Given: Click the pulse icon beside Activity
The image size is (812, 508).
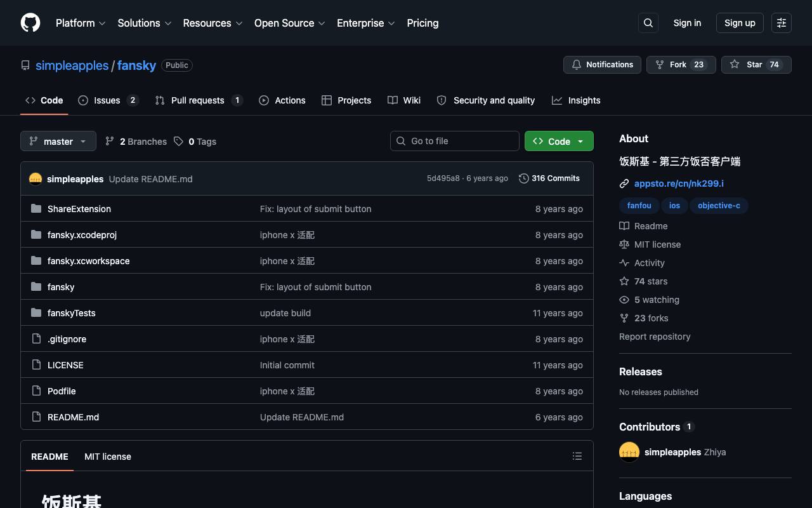Looking at the screenshot, I should coord(624,263).
